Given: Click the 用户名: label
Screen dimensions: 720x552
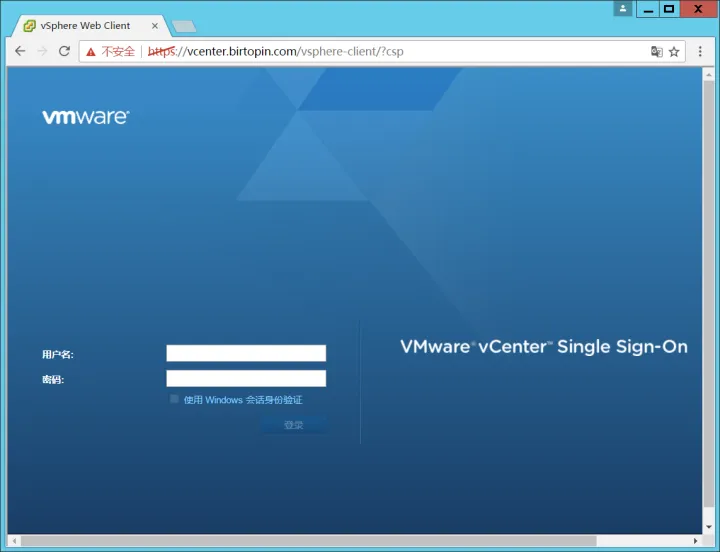Looking at the screenshot, I should pyautogui.click(x=58, y=354).
